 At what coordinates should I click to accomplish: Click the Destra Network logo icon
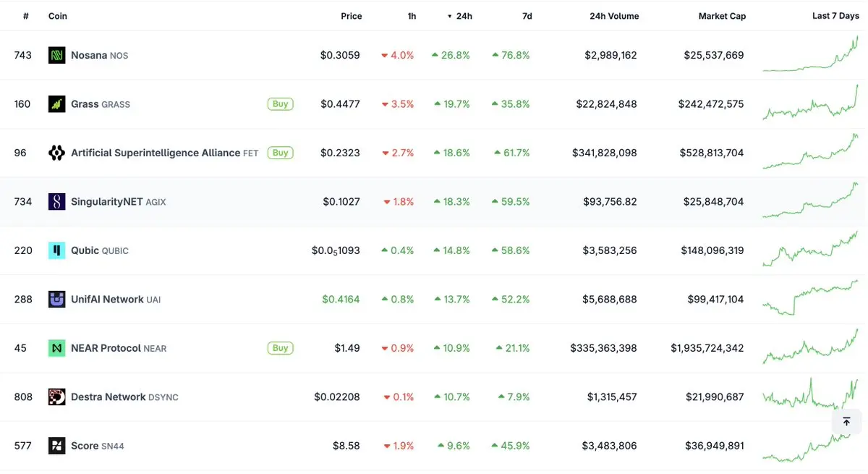[x=56, y=397]
